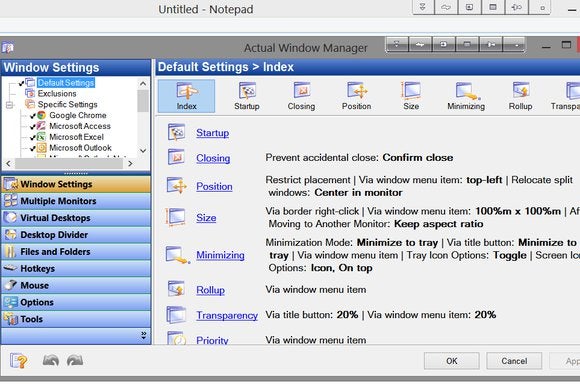580x388 pixels.
Task: Click the third extra title button in Notepad
Action: (469, 7)
